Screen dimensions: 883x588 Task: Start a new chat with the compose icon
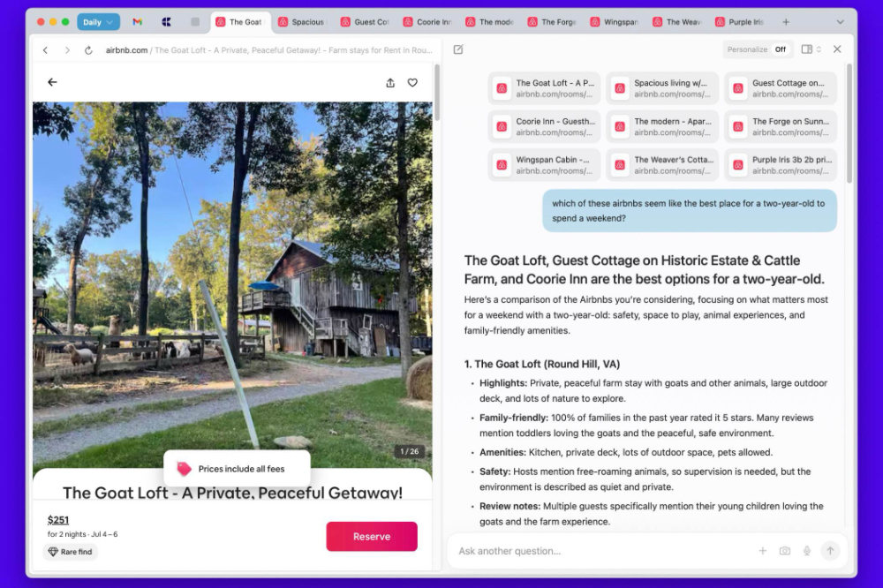tap(458, 49)
